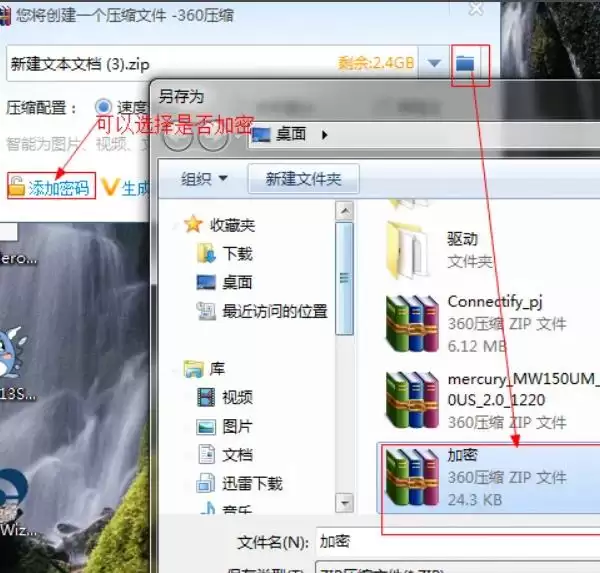Viewport: 600px width, 573px height.
Task: Open 下载 in the favorites list
Action: point(237,254)
